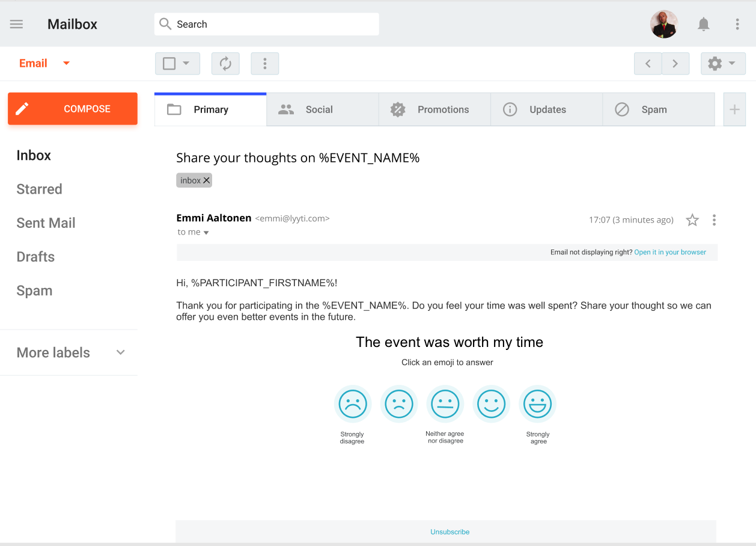Open the hamburger navigation menu

click(16, 24)
